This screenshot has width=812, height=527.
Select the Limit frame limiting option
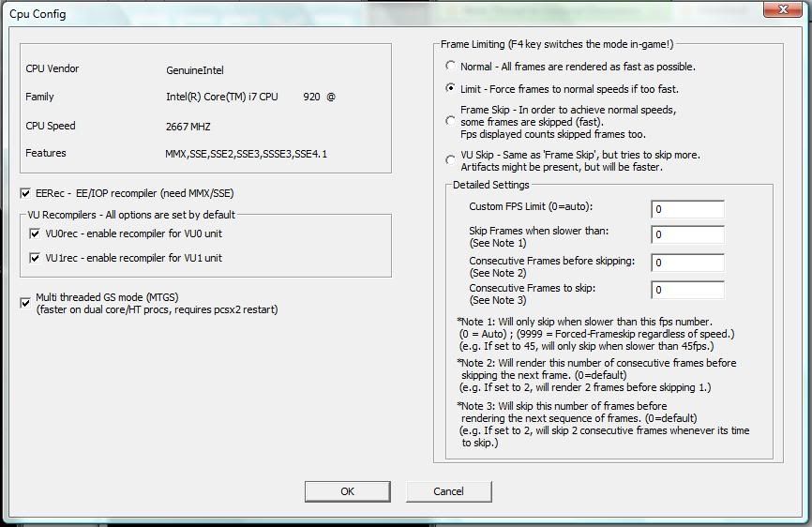(x=451, y=89)
